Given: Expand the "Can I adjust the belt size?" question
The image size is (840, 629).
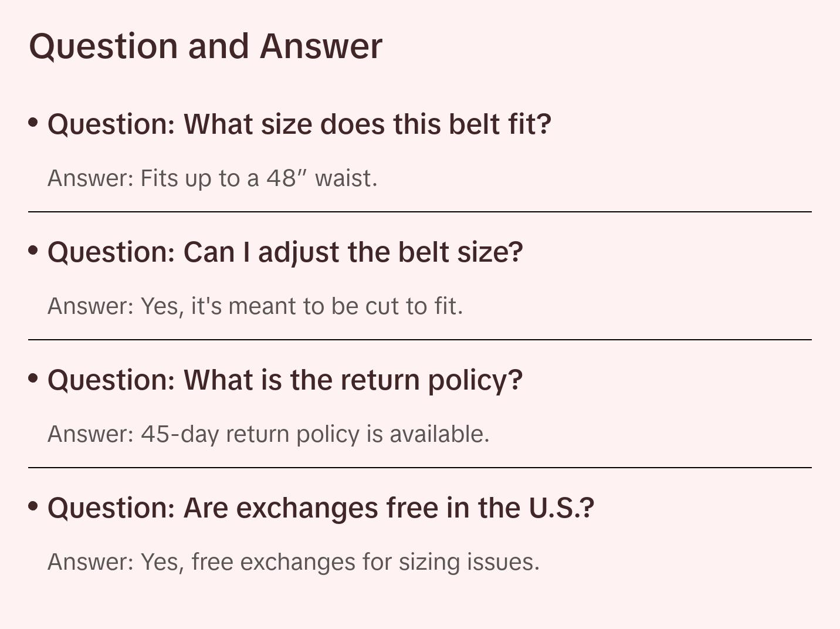Looking at the screenshot, I should (285, 252).
